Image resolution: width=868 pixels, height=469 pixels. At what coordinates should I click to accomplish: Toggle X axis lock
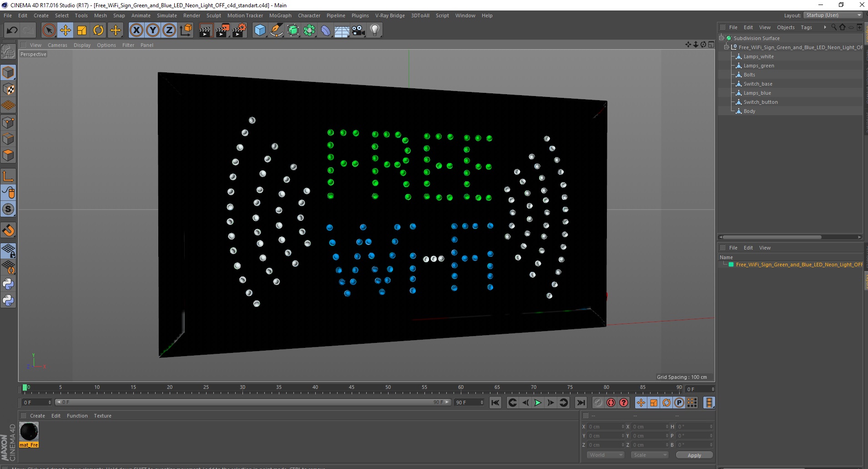[136, 31]
